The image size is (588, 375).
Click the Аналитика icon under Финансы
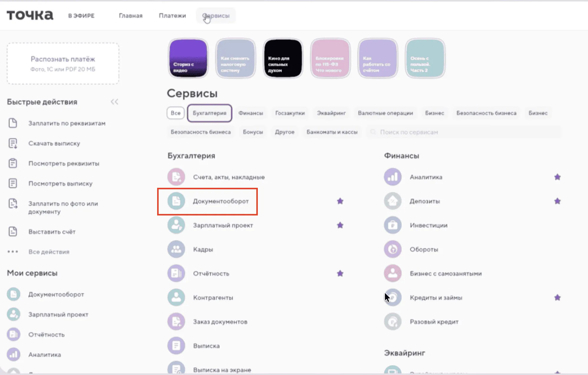(393, 177)
